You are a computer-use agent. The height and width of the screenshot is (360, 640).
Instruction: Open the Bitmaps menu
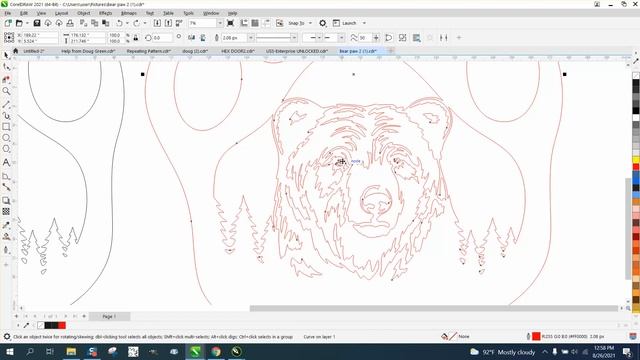point(129,13)
